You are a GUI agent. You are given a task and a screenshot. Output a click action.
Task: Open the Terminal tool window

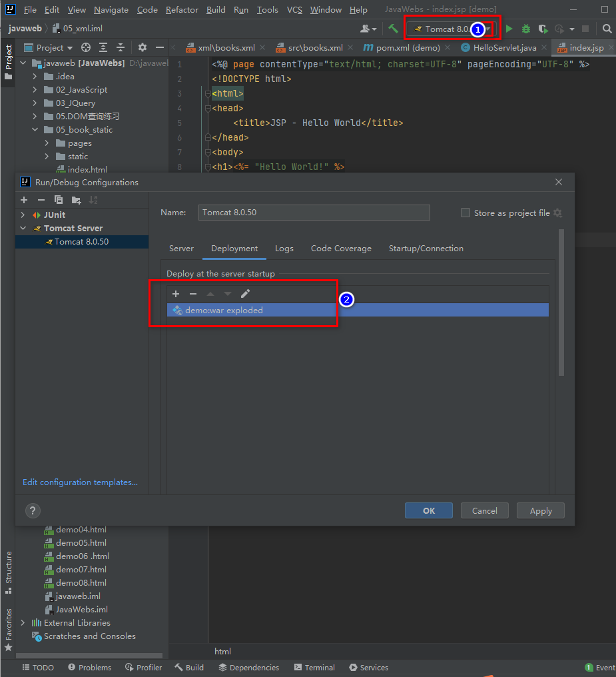coord(314,667)
